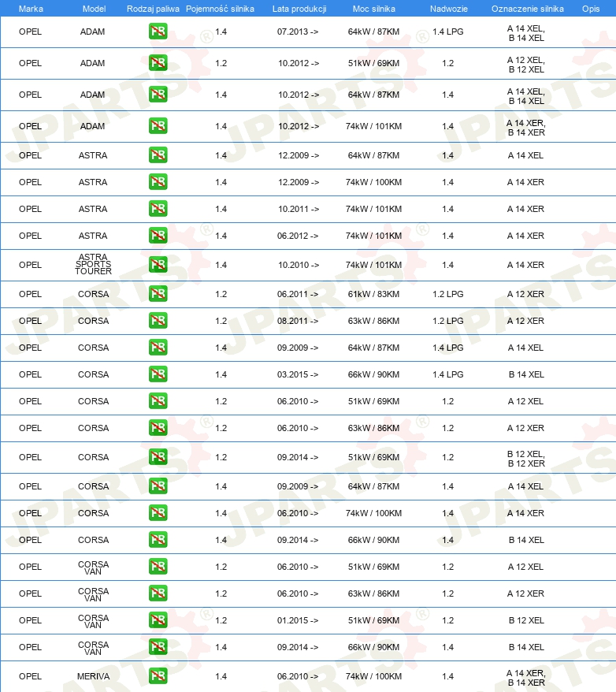Screen dimensions: 616x692
Task: Click the Marka column header
Action: coord(31,9)
